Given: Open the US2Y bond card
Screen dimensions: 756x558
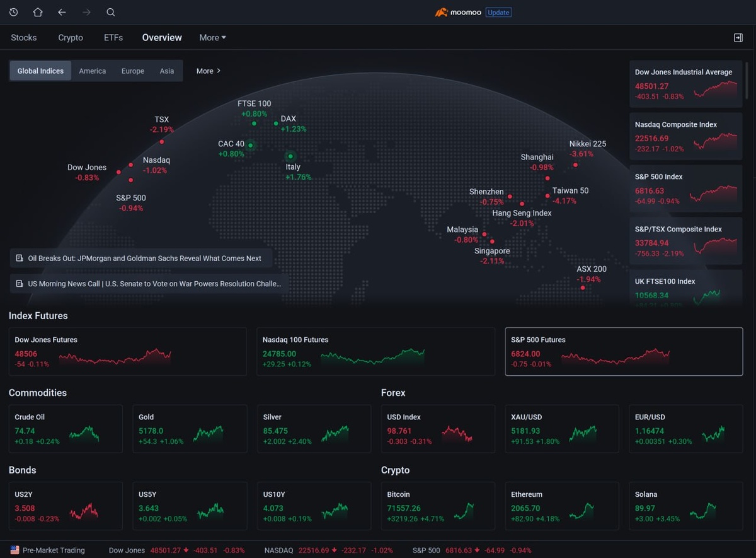Looking at the screenshot, I should tap(66, 506).
